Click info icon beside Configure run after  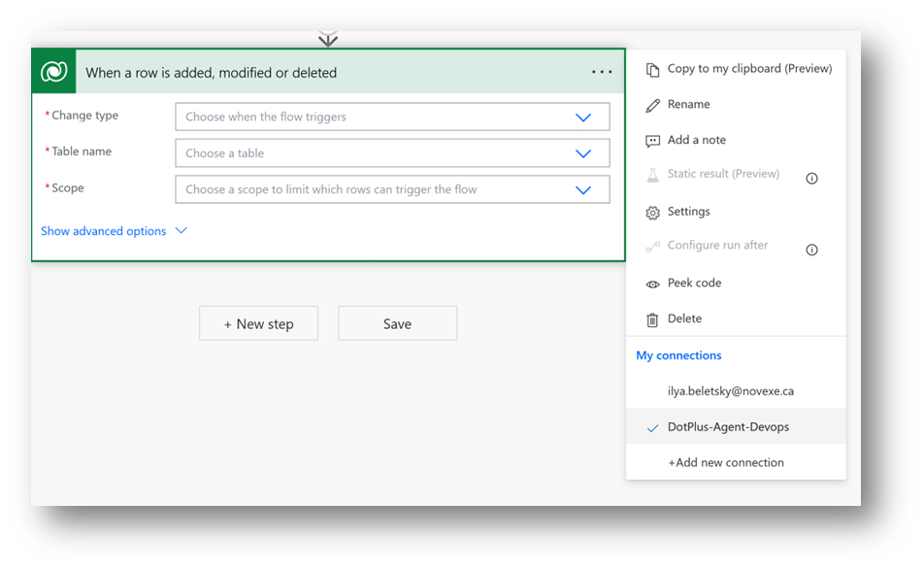812,250
